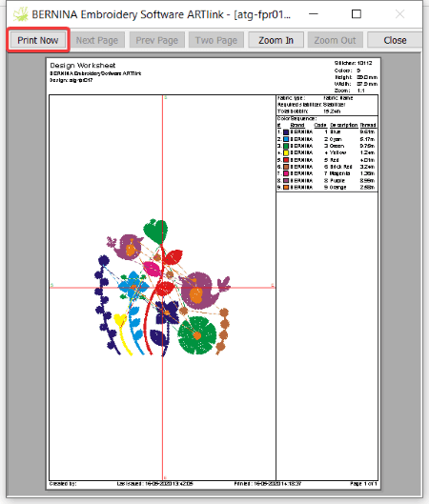
Task: Click the 'Magenta' description text
Action: click(x=340, y=173)
